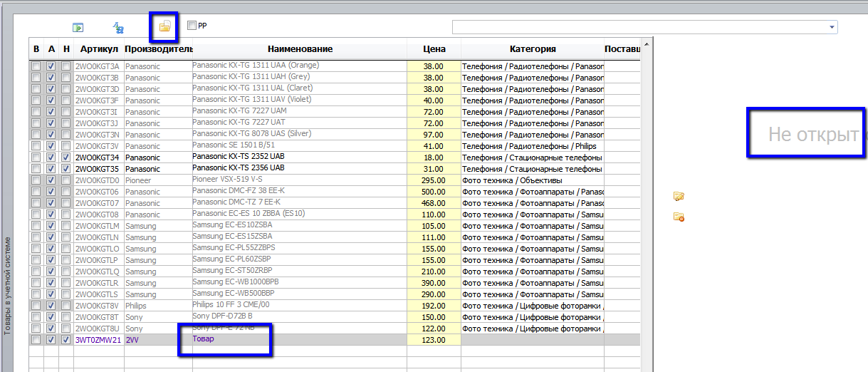Screen dimensions: 868x372
Task: Click category Фото техника / Объективы cell
Action: point(533,180)
